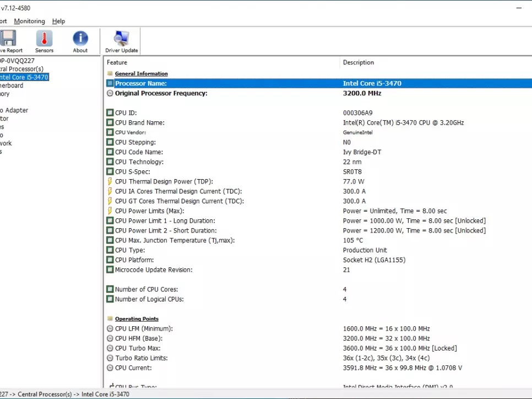
Task: Select the Processor Name row
Action: [319, 83]
